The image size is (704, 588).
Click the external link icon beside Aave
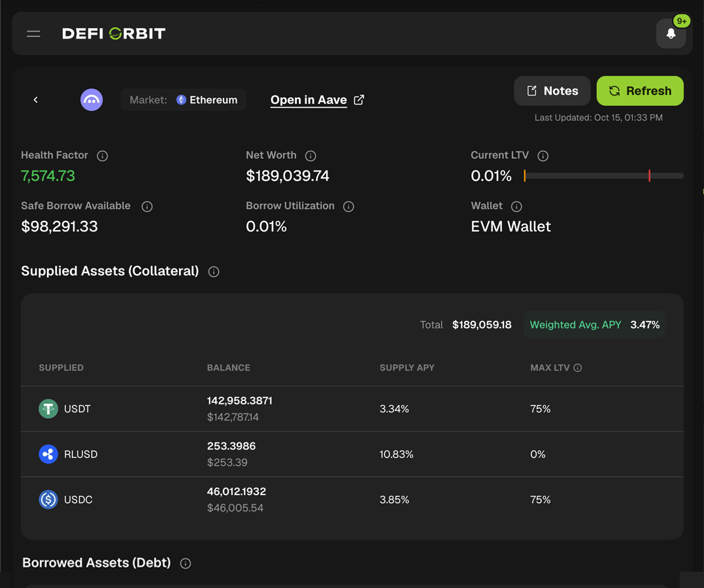pyautogui.click(x=359, y=100)
